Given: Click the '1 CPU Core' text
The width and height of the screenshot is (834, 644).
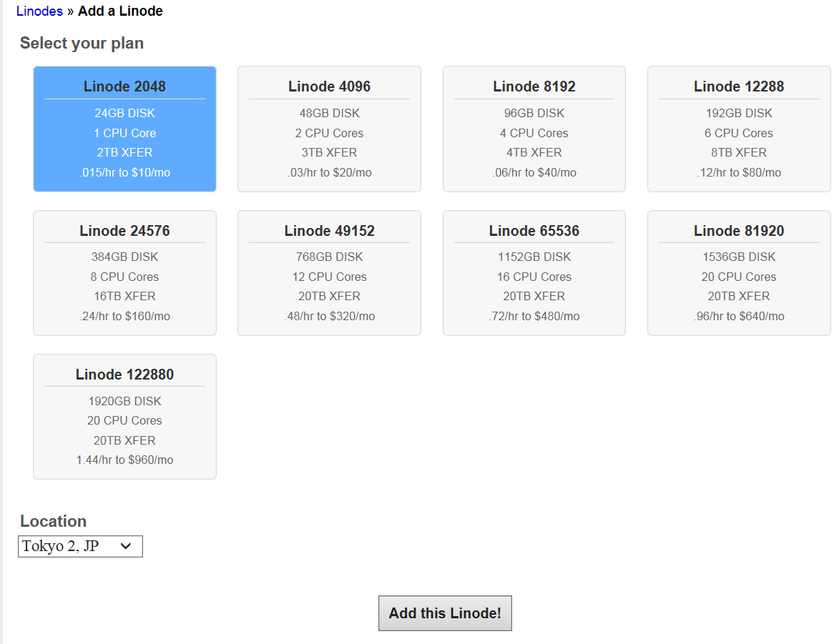Looking at the screenshot, I should point(125,133).
